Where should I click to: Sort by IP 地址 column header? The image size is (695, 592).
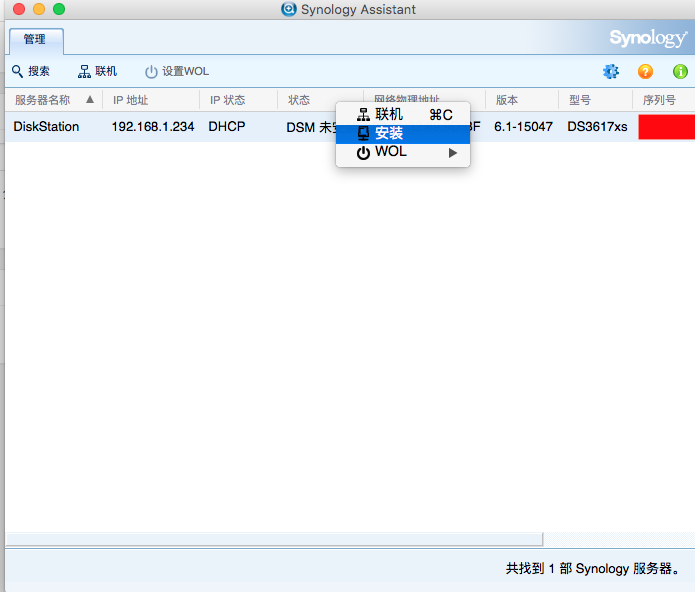click(x=151, y=100)
